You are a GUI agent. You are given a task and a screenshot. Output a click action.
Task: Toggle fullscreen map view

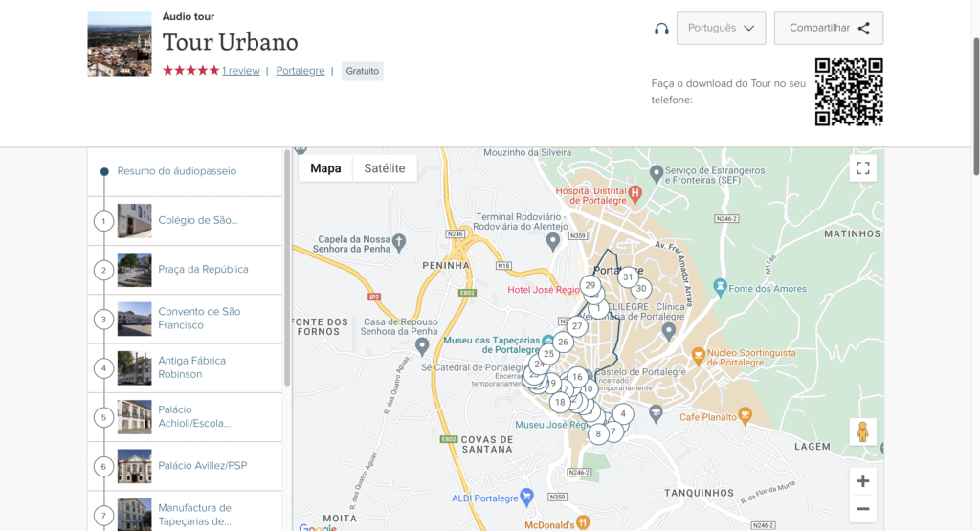pos(863,168)
